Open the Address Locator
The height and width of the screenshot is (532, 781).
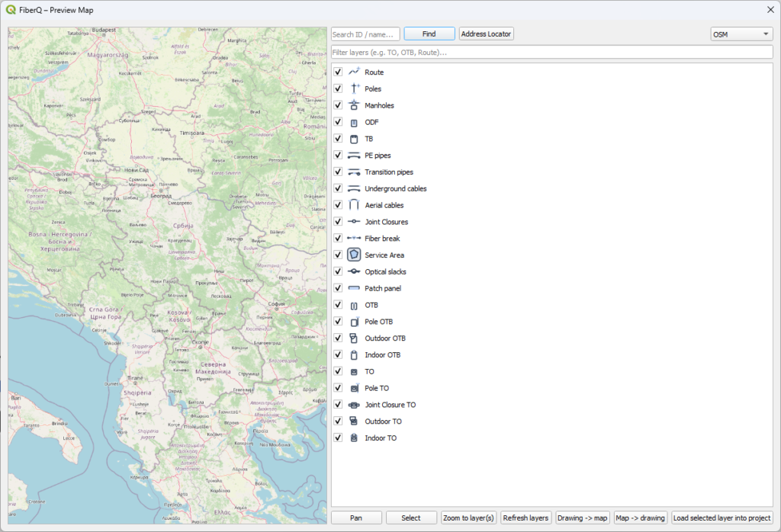coord(487,34)
